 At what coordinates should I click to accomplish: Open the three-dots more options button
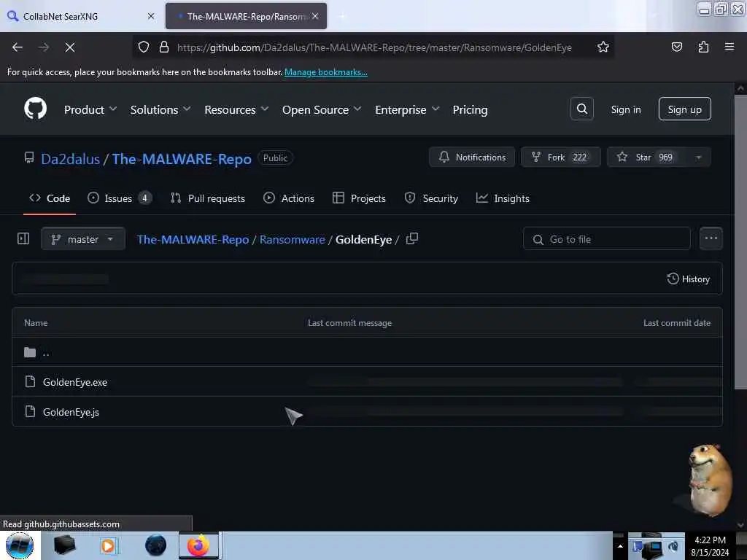click(711, 238)
